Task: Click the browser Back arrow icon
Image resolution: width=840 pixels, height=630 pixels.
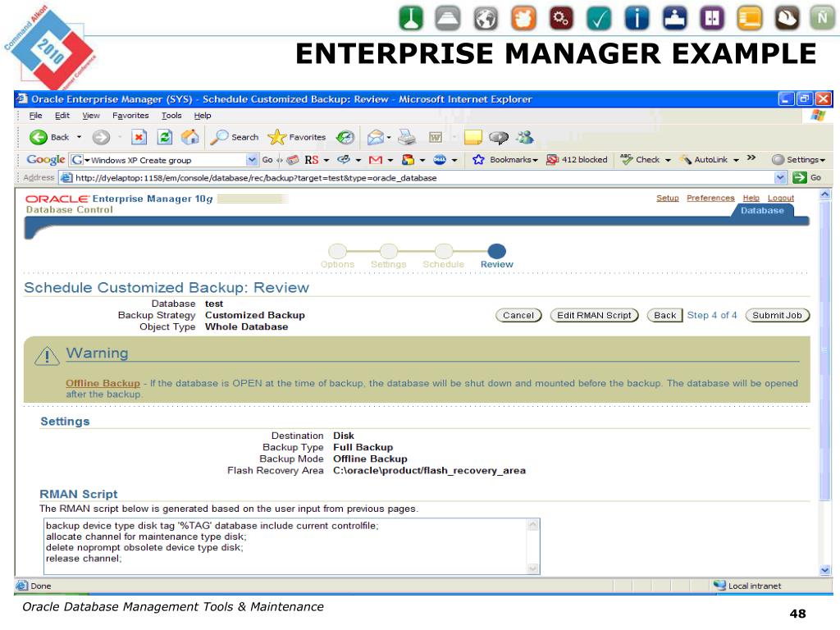Action: pos(38,137)
